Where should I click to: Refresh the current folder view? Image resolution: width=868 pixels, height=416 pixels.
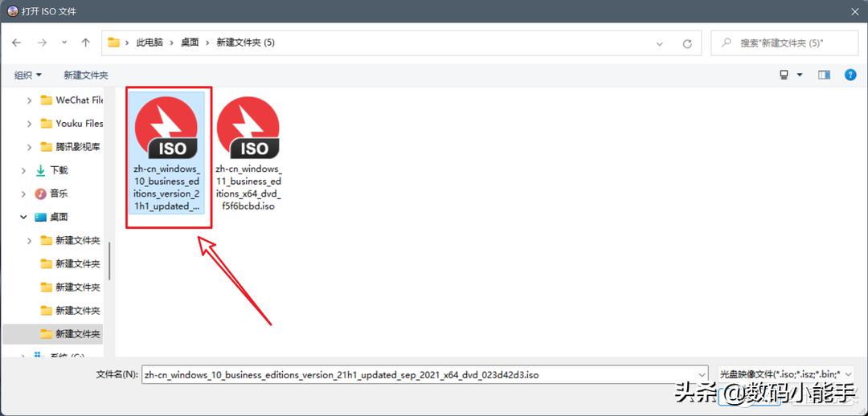tap(687, 43)
